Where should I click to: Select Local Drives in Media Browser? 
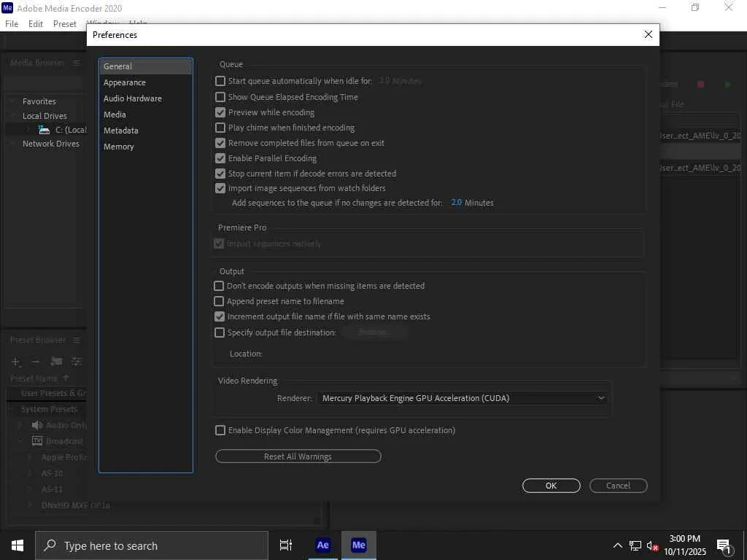click(x=44, y=116)
